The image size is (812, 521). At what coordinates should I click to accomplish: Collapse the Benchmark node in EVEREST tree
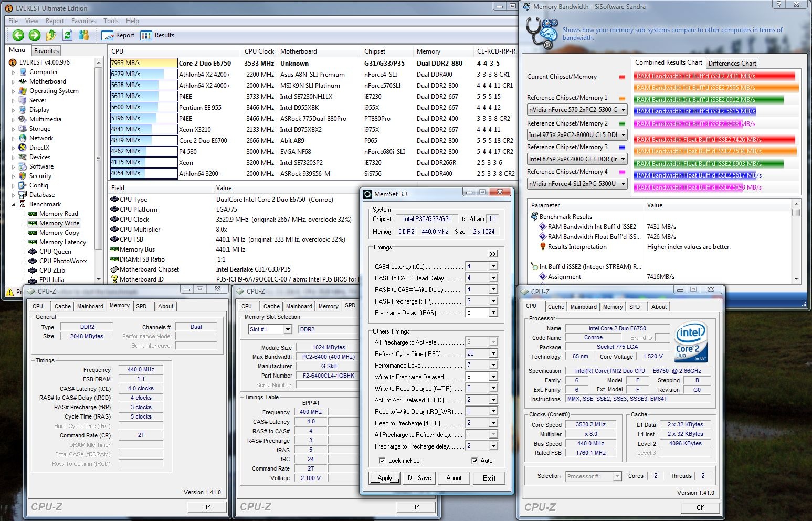pos(14,204)
